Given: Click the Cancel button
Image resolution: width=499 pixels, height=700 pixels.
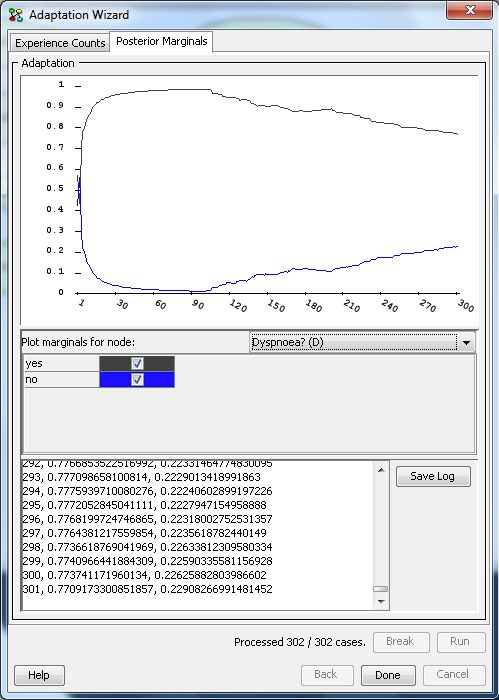Looking at the screenshot, I should pos(454,675).
